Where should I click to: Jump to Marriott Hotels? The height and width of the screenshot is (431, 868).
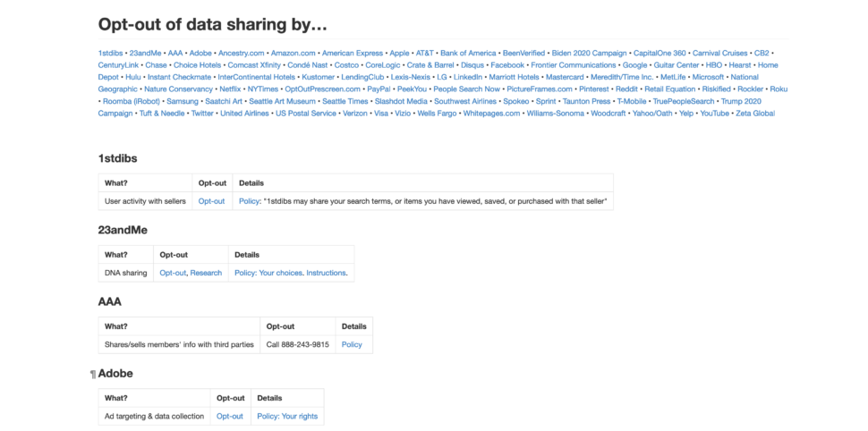tap(514, 77)
